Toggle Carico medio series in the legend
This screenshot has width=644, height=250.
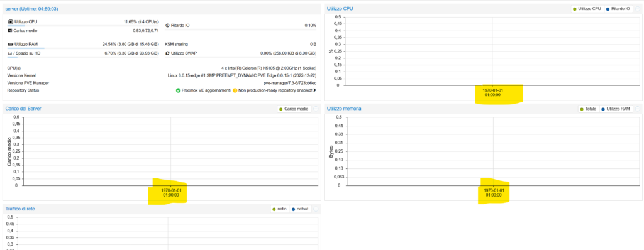tap(294, 109)
